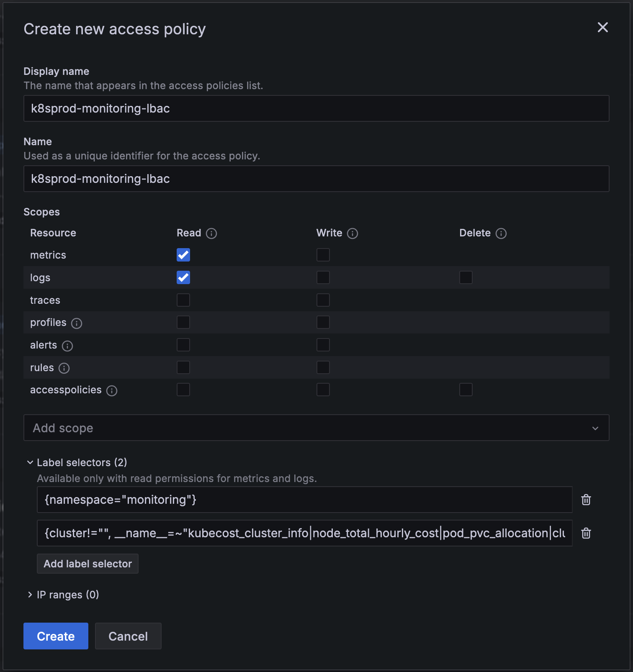The width and height of the screenshot is (633, 672).
Task: Click the Write scope info icon
Action: (x=353, y=233)
